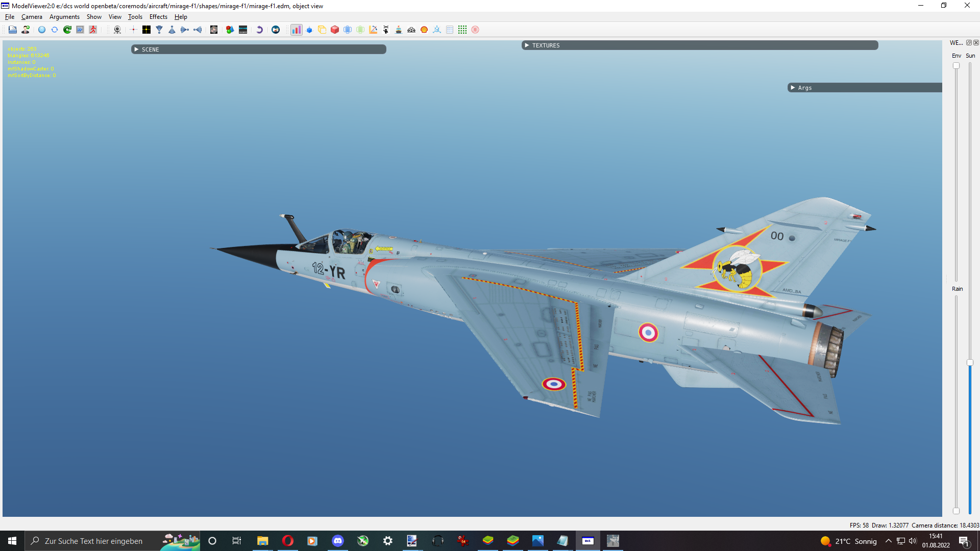The height and width of the screenshot is (551, 980).
Task: Show hidden tray icons chevron
Action: point(889,541)
